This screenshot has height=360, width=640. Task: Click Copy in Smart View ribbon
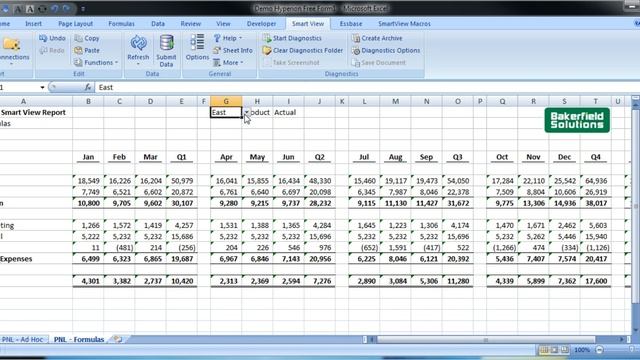(x=87, y=38)
